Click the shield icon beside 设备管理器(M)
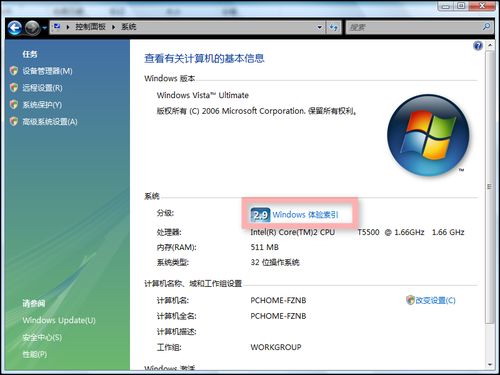This screenshot has width=500, height=375. tap(14, 71)
